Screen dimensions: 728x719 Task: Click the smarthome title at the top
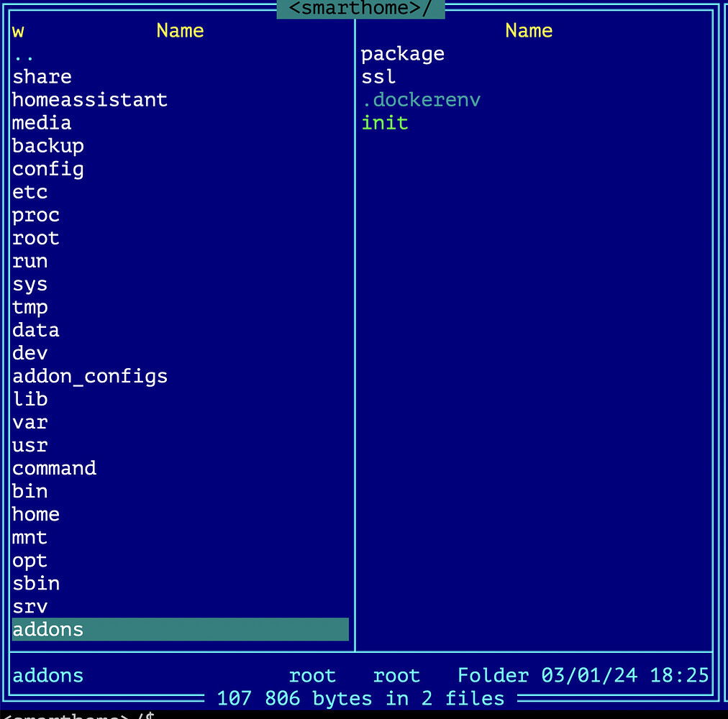click(x=360, y=9)
